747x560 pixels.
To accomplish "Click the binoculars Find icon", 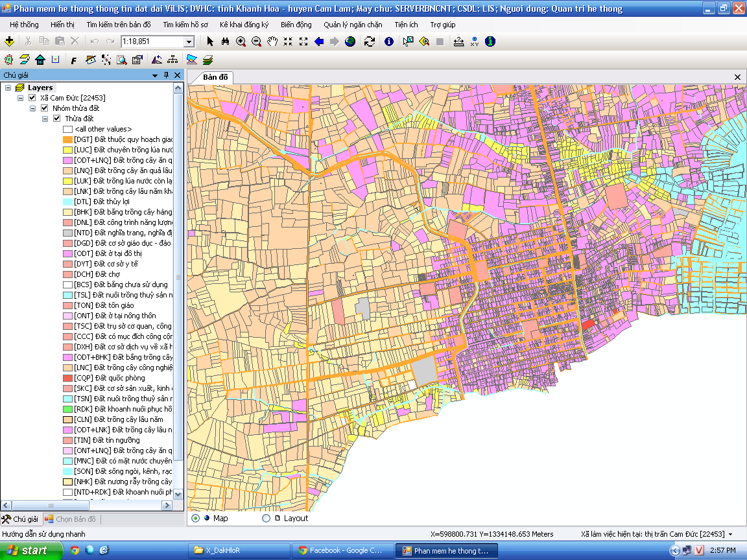I will pos(225,41).
